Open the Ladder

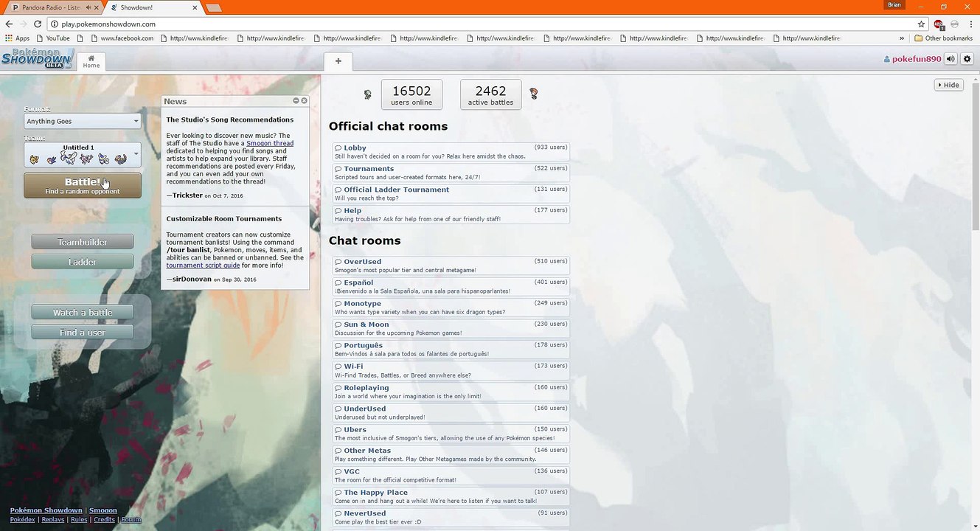(83, 262)
